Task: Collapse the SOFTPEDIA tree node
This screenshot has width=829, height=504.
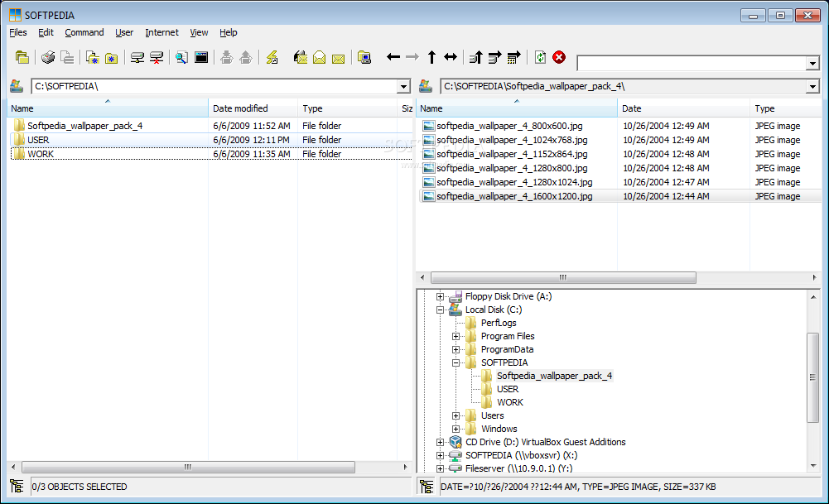Action: pos(455,363)
